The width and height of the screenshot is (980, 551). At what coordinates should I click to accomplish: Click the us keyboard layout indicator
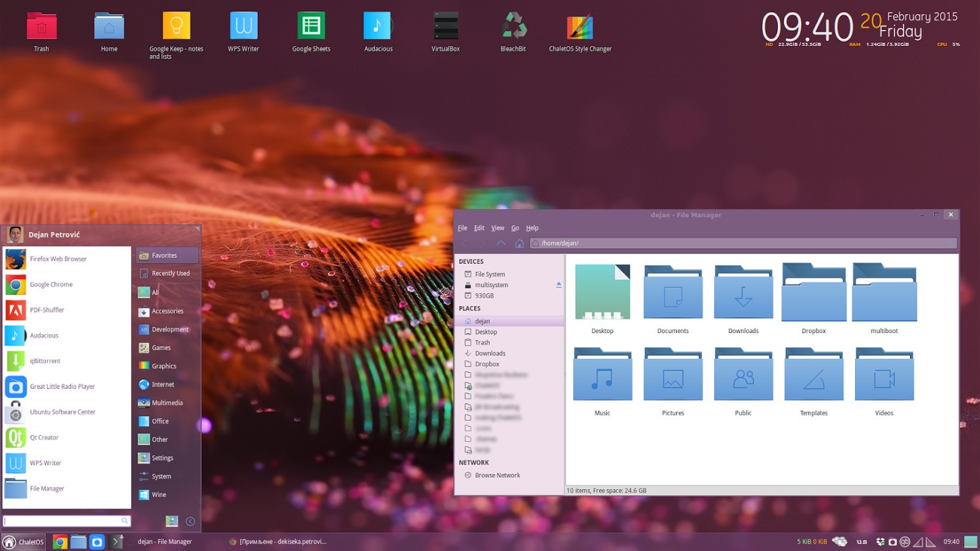tap(862, 541)
